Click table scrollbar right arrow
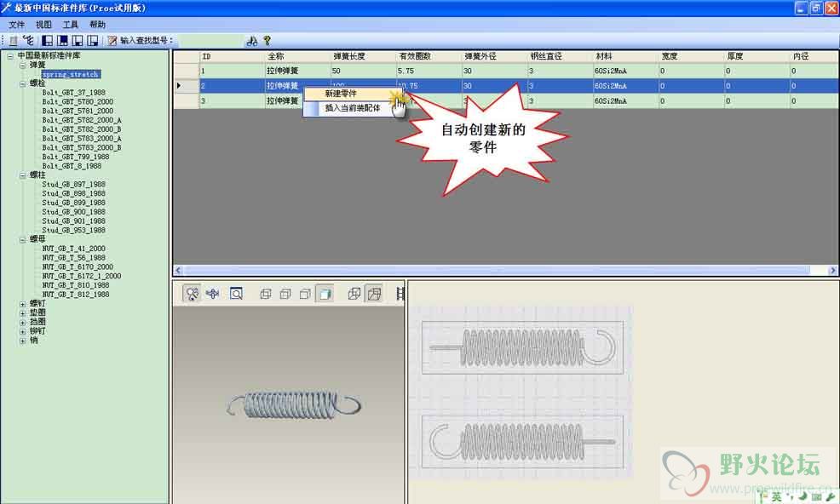 (833, 271)
